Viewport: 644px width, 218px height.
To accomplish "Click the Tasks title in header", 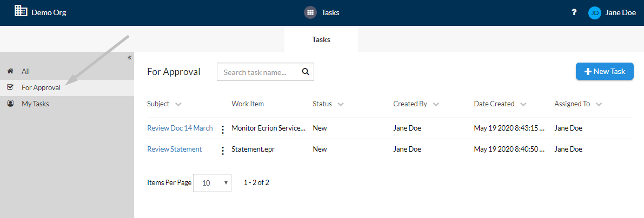I will tap(330, 12).
